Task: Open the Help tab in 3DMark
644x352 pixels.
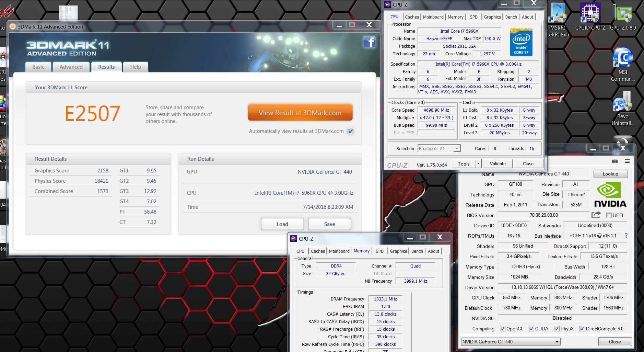Action: click(x=136, y=67)
